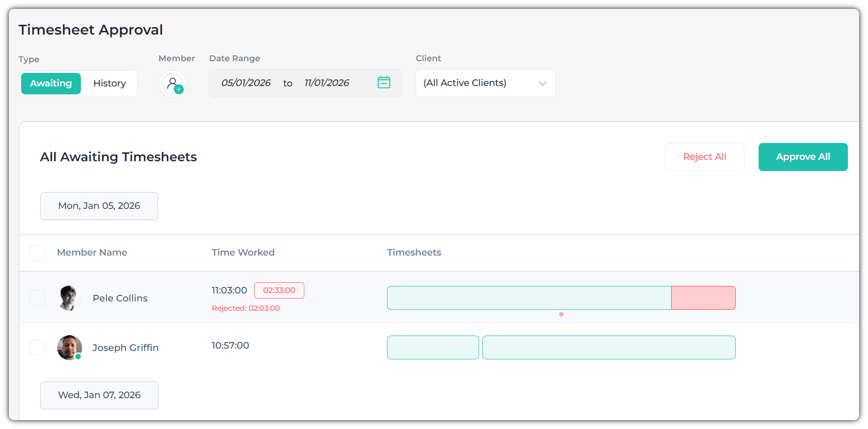
Task: Open the 02:33:00 red time badge
Action: [279, 290]
